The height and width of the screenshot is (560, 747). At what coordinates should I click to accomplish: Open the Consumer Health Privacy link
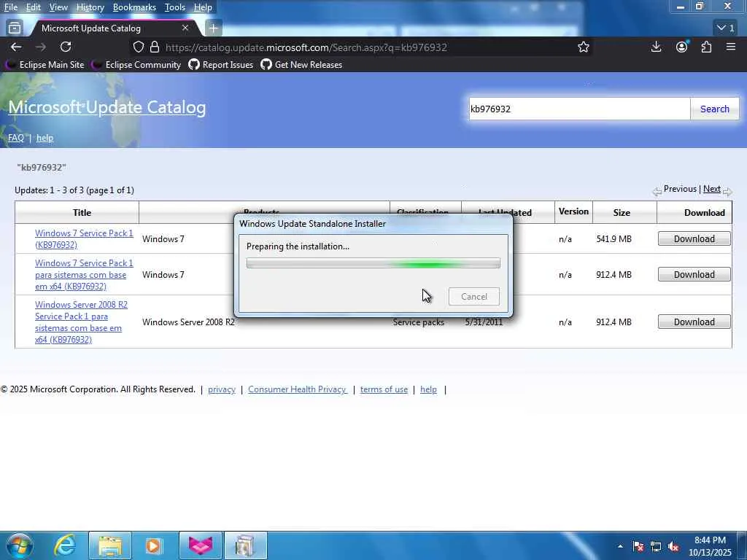click(298, 389)
